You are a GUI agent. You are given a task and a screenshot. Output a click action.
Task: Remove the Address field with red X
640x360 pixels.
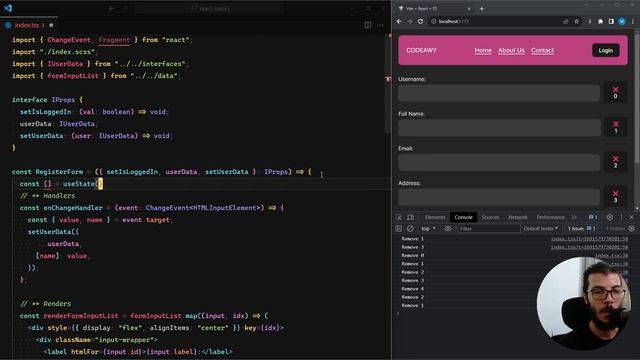(x=616, y=196)
